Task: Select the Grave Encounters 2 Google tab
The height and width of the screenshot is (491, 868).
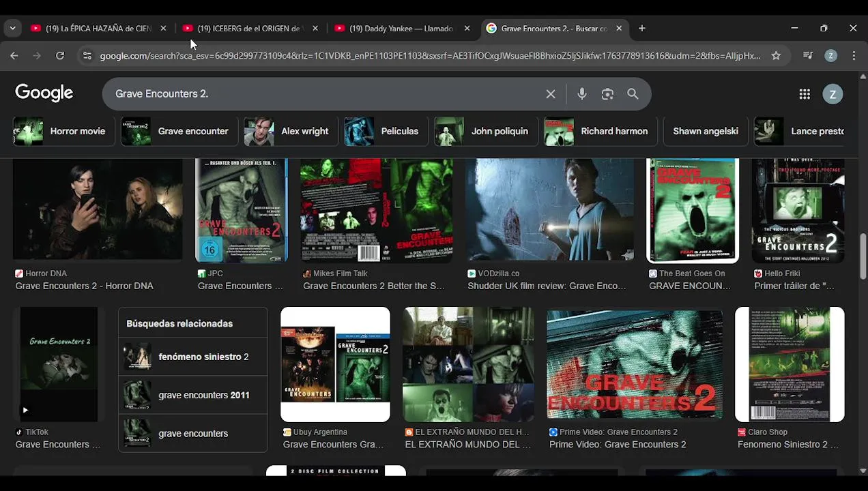Action: tap(553, 29)
